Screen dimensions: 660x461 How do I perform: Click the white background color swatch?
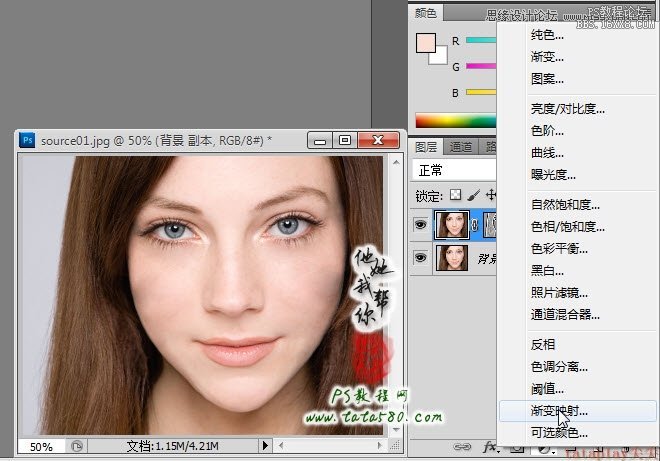coord(440,57)
